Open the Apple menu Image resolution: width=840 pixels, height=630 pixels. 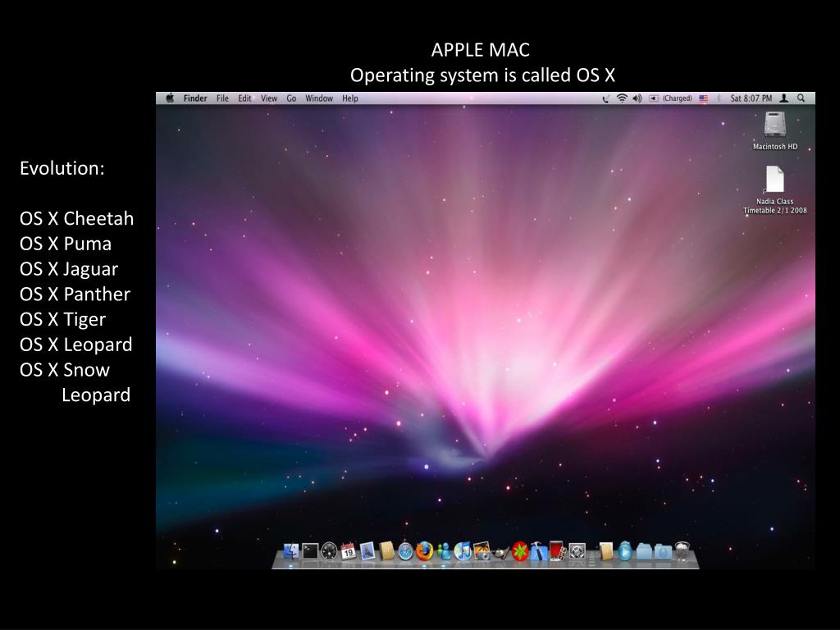(170, 98)
